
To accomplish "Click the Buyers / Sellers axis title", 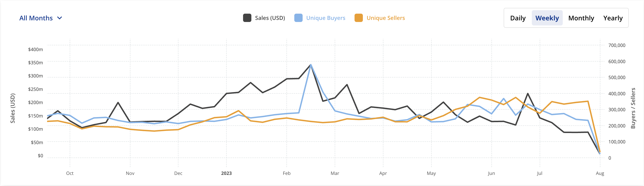I will tap(633, 108).
